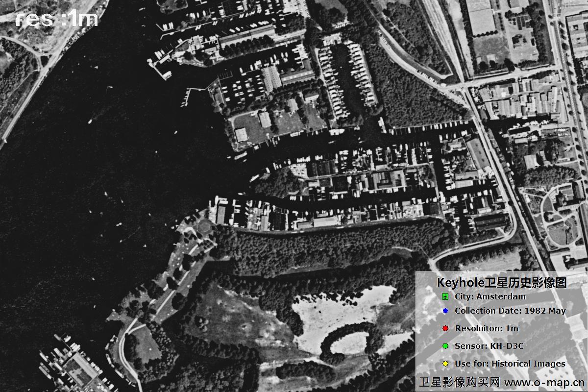Open the www.o-map.cn website link
The image size is (588, 392).
click(544, 382)
